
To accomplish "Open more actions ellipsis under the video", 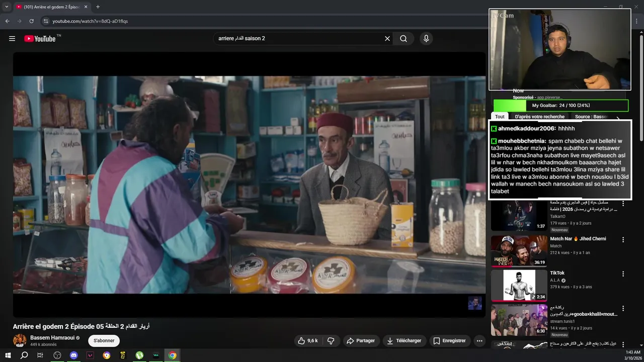I will pos(479,340).
